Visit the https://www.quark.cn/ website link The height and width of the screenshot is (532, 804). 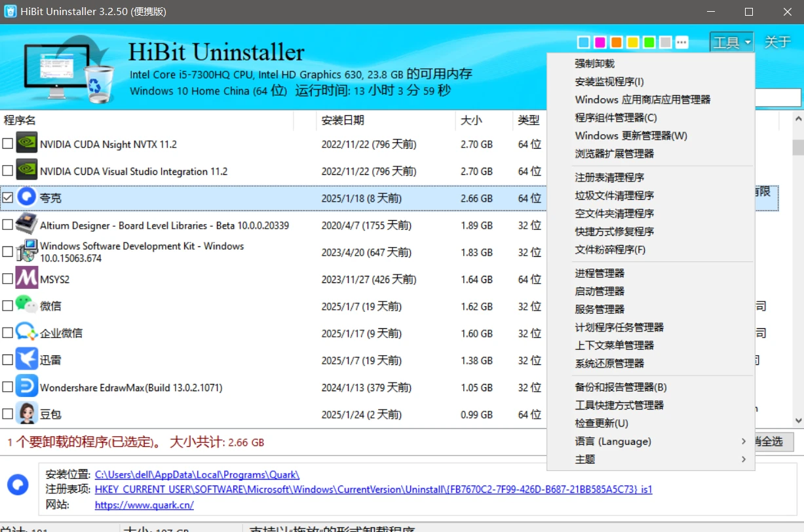(144, 505)
